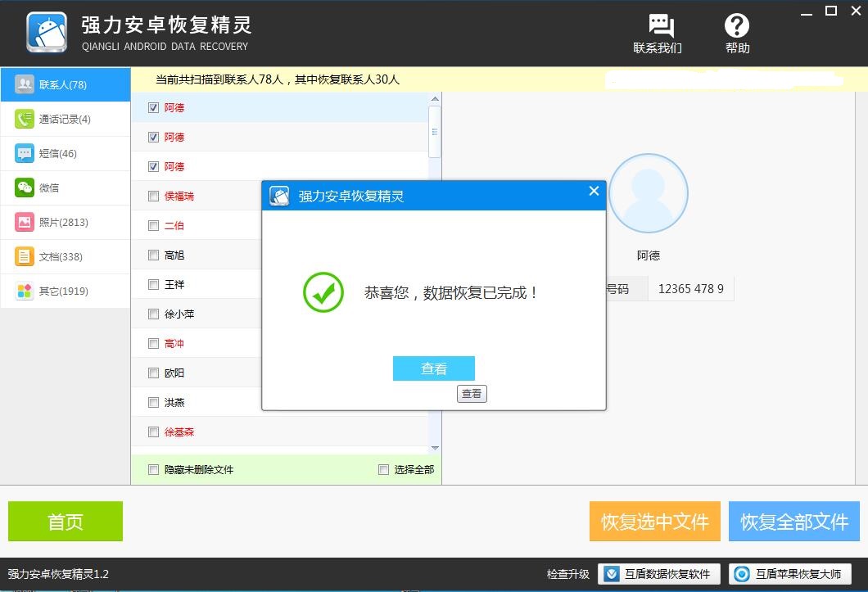
Task: Open the 文档(338) documents category icon
Action: point(24,255)
